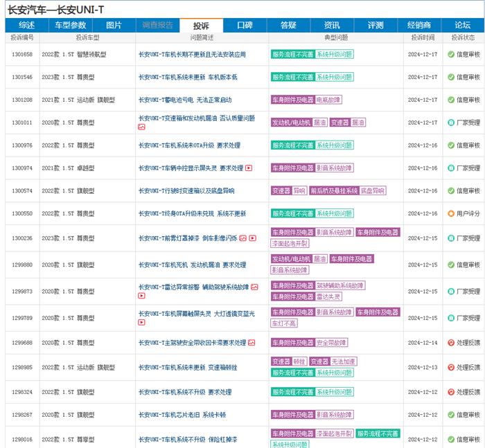Click 电瓶故障 tag in row 1301208
485x448 pixels.
(328, 100)
